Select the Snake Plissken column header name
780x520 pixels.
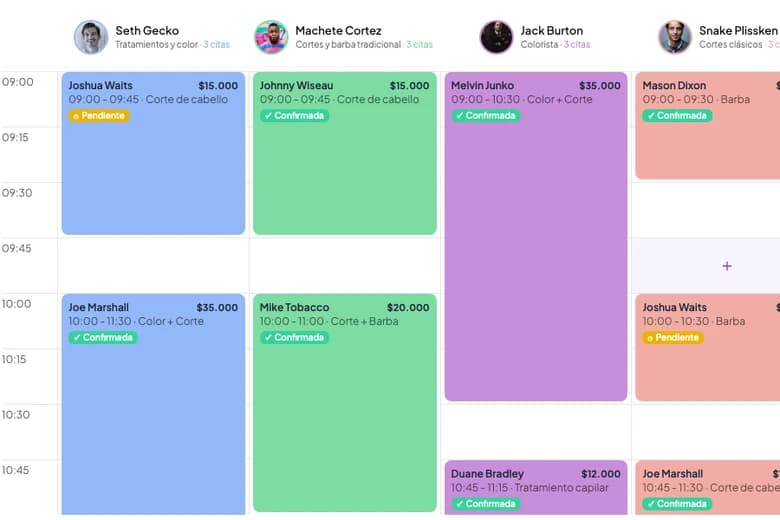click(x=738, y=31)
